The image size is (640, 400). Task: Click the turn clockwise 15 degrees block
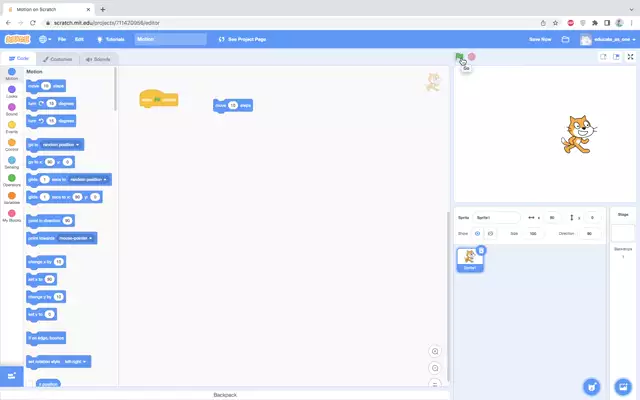(51, 104)
